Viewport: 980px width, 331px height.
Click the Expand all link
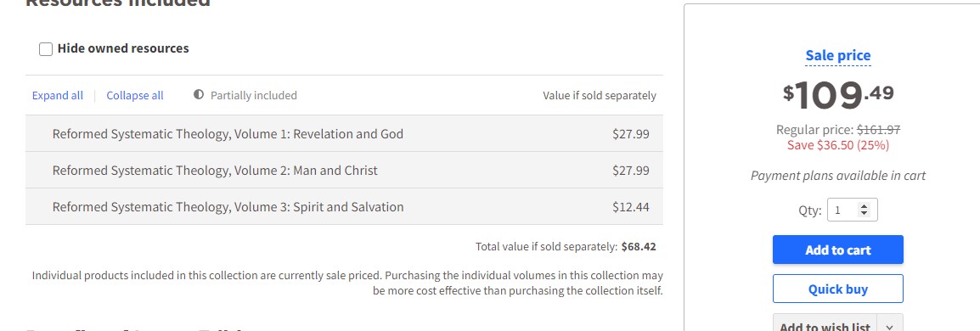58,96
